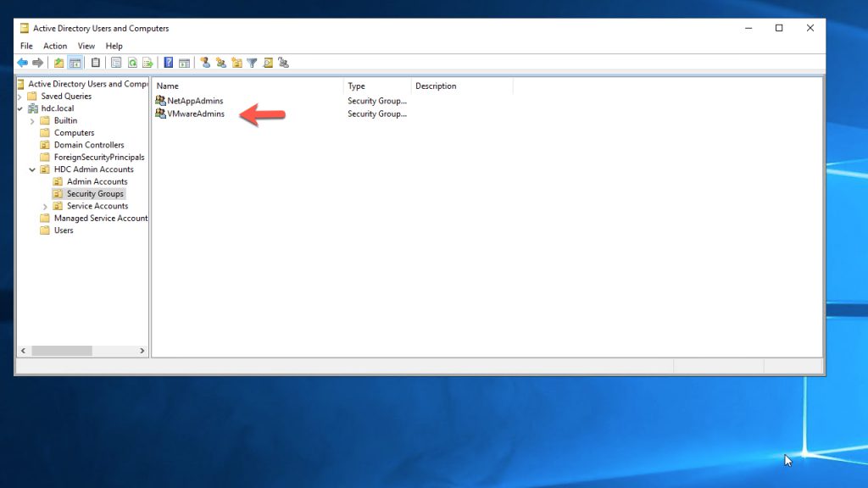Open Help via blue question icon

click(169, 63)
